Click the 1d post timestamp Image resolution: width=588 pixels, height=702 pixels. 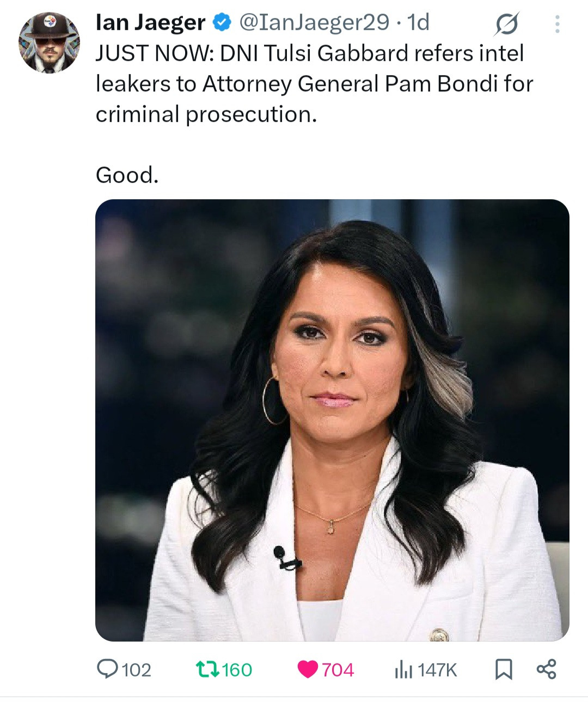click(x=418, y=22)
